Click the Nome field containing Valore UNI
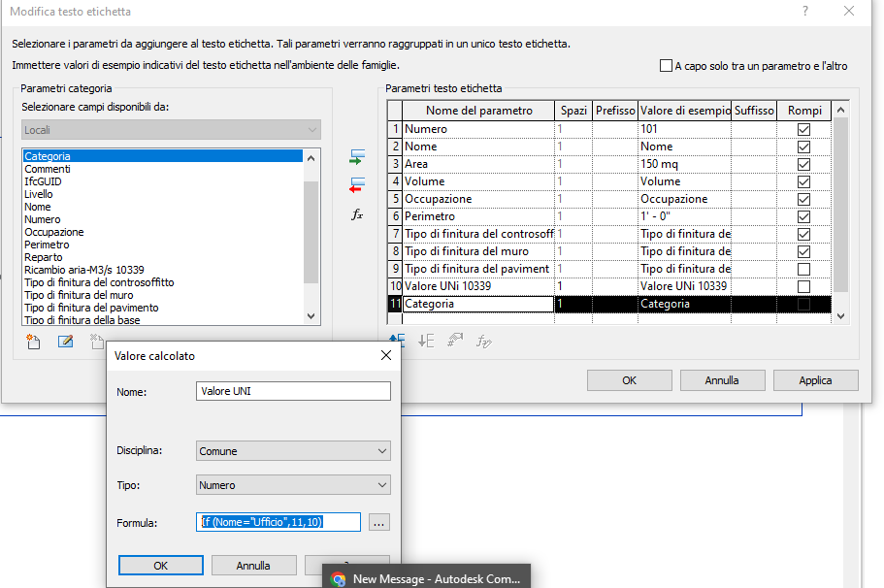 point(293,391)
